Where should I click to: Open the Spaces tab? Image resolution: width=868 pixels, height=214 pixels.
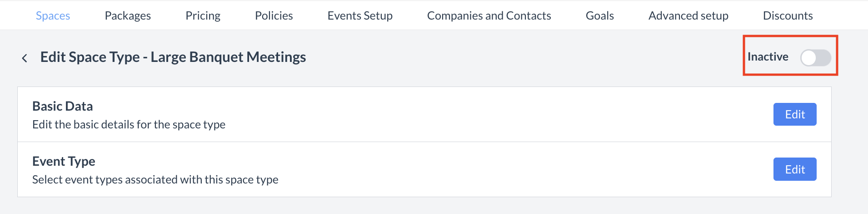[53, 15]
